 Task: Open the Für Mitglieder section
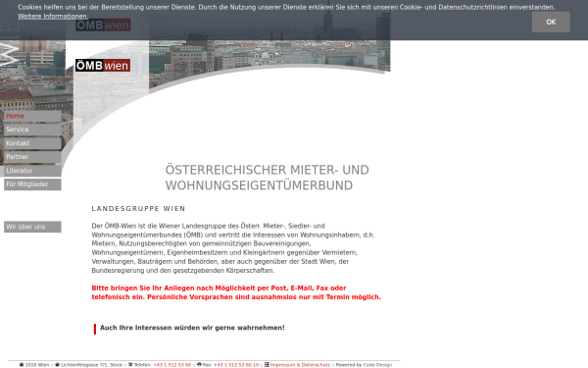(32, 184)
